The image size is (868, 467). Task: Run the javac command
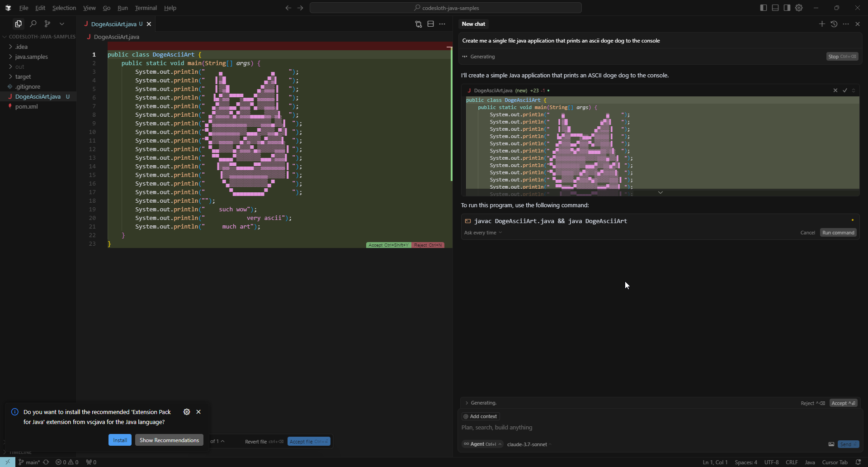[838, 233]
